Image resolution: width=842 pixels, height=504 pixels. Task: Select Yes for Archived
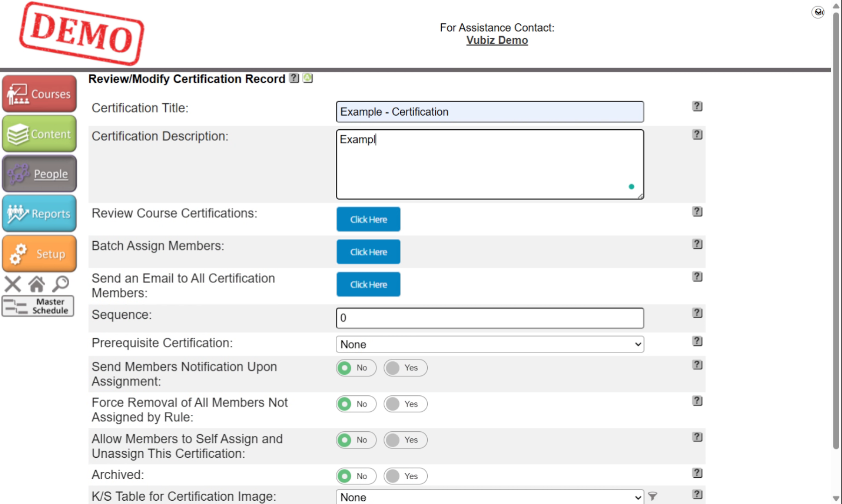405,476
